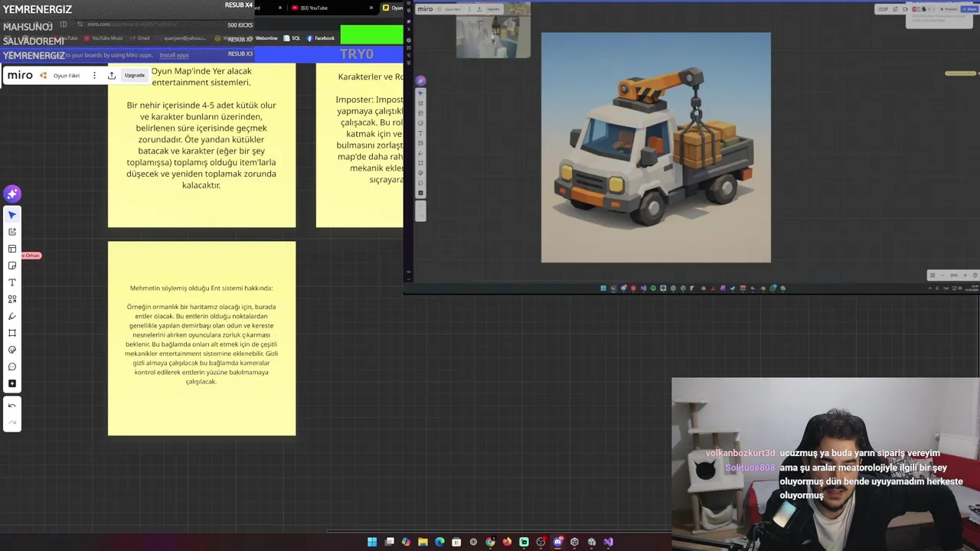Open the Facebook bookmark

(321, 38)
